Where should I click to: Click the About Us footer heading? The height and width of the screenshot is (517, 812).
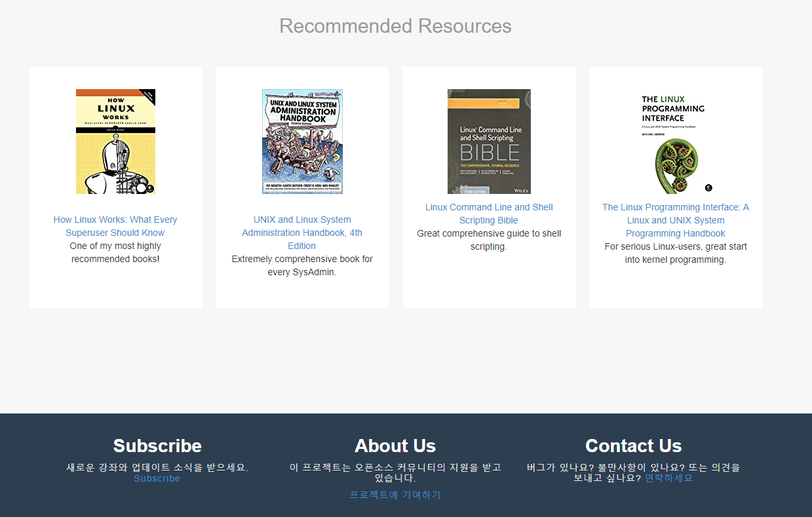coord(395,446)
